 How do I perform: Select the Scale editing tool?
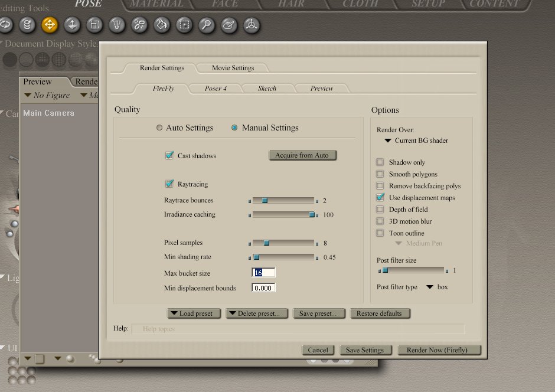point(94,25)
